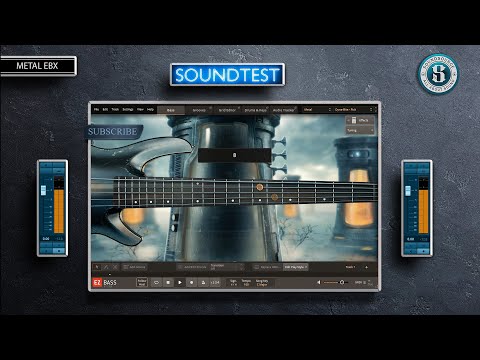Screen dimensions: 480x360
Task: Open Edit Play Style
Action: 296,267
